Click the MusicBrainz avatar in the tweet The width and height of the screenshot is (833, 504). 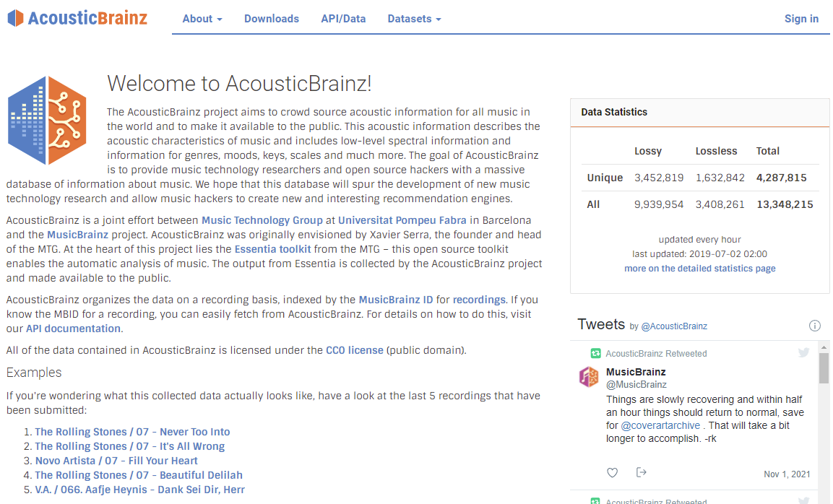point(589,377)
